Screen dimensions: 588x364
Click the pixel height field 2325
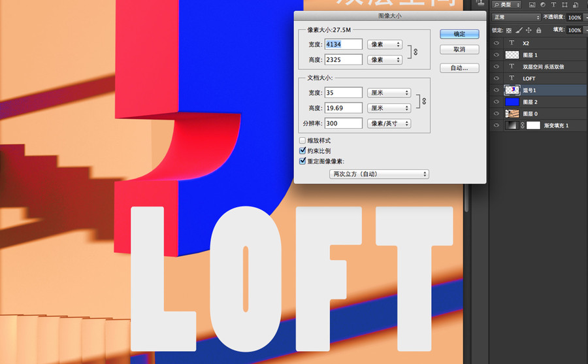click(344, 59)
